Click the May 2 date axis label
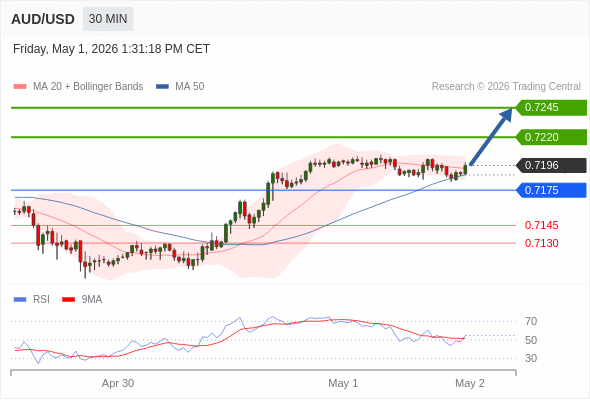Image resolution: width=590 pixels, height=400 pixels. pos(470,383)
